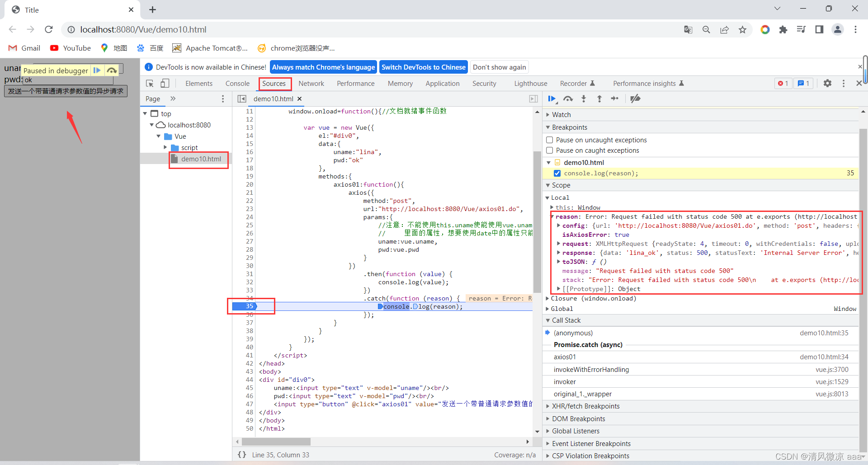Reload the browser page

49,29
